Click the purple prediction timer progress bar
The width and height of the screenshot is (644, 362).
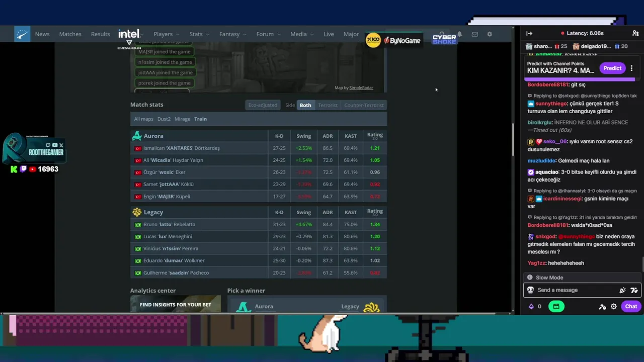(x=580, y=79)
